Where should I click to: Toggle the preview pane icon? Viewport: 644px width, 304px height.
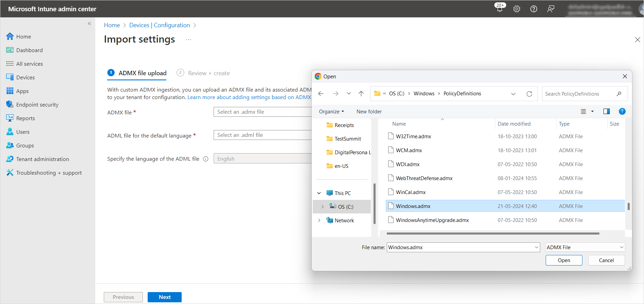coord(606,111)
